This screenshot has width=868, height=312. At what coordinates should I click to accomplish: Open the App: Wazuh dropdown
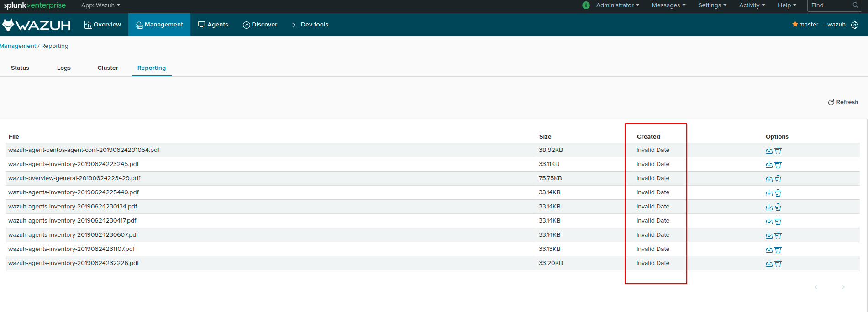(x=100, y=5)
